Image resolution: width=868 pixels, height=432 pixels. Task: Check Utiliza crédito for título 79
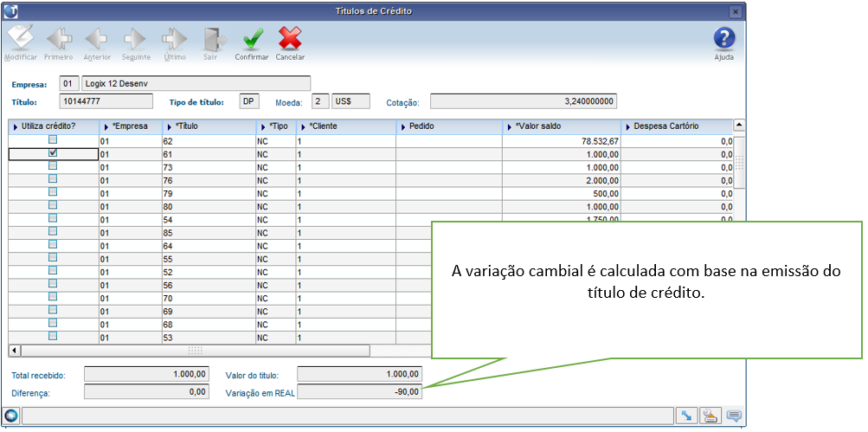(x=53, y=191)
